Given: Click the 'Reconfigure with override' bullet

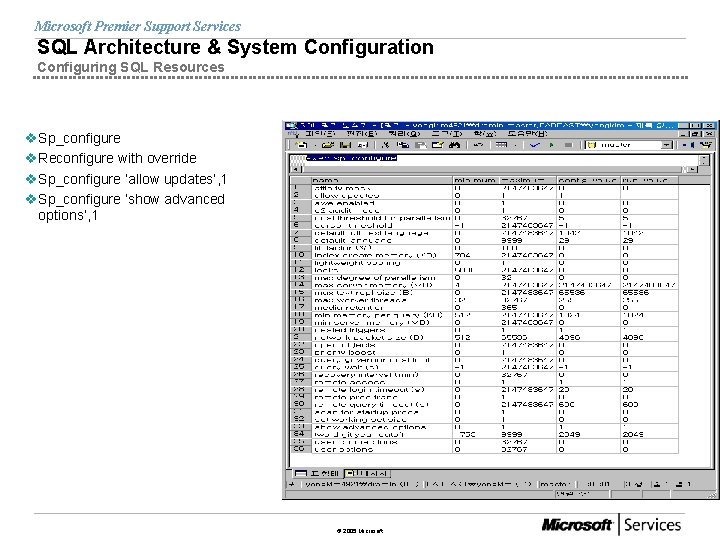Looking at the screenshot, I should 117,158.
